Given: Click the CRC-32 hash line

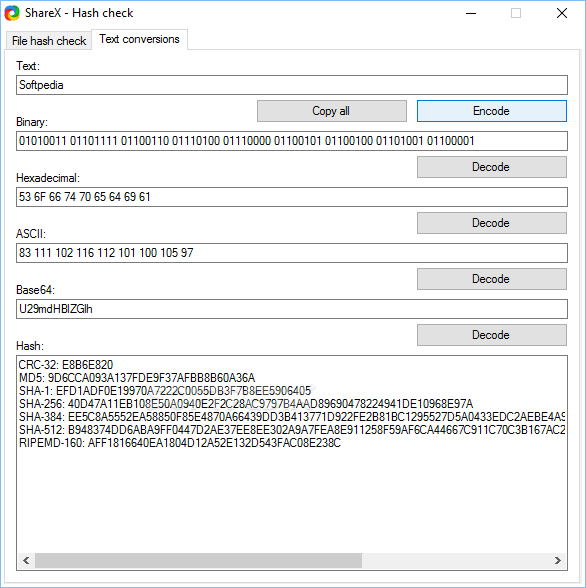Looking at the screenshot, I should coord(66,365).
